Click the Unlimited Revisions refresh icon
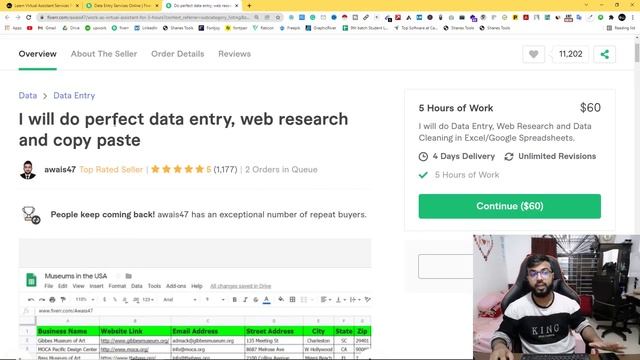This screenshot has width=640, height=360. coord(509,157)
